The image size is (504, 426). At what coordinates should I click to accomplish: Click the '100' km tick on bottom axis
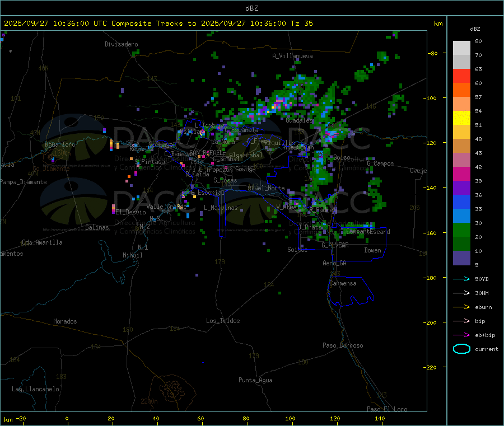(290, 418)
